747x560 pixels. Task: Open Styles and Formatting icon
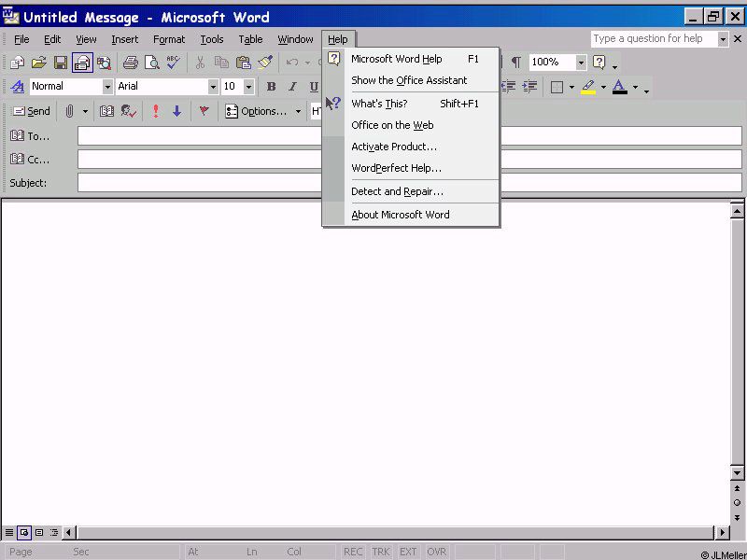[x=18, y=87]
